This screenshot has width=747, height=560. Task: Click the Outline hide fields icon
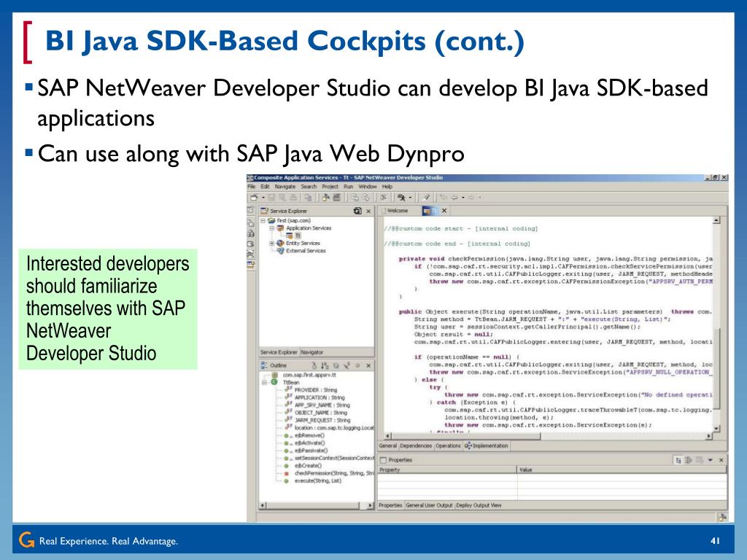336,366
